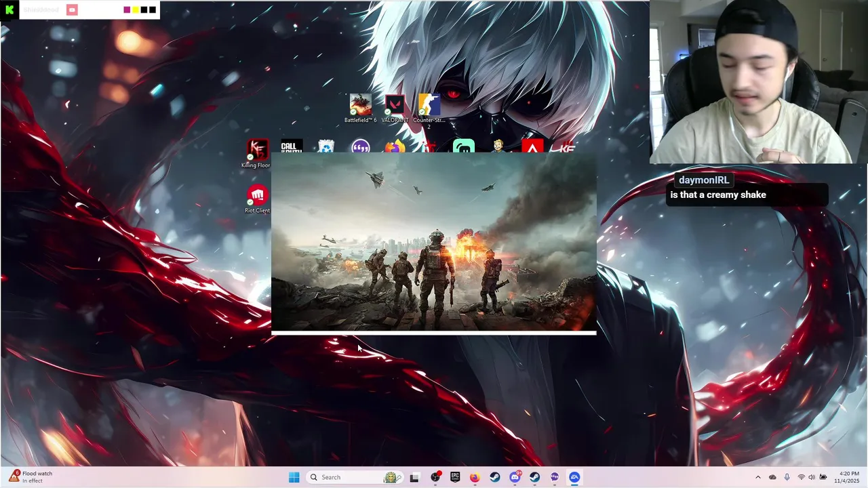Select the Fallout Vault Boy desktop icon
This screenshot has height=488, width=868.
click(x=498, y=146)
